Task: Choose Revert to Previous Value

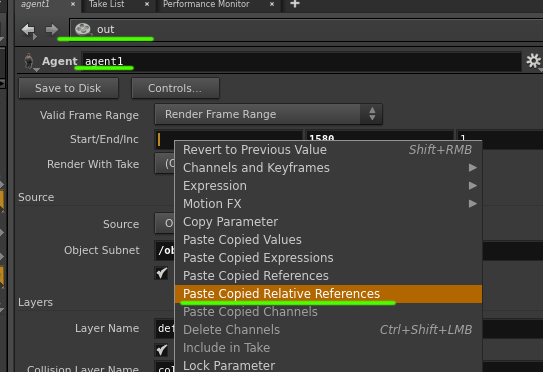Action: [x=328, y=150]
